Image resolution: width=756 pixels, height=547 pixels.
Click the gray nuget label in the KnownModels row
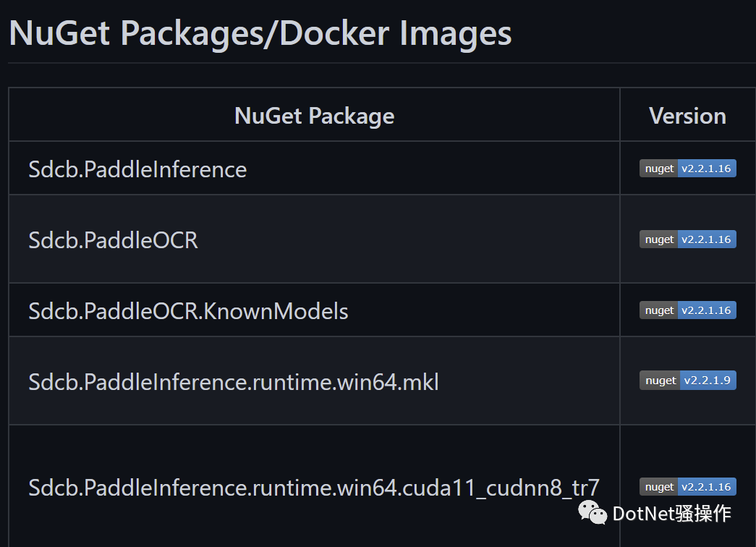[658, 310]
